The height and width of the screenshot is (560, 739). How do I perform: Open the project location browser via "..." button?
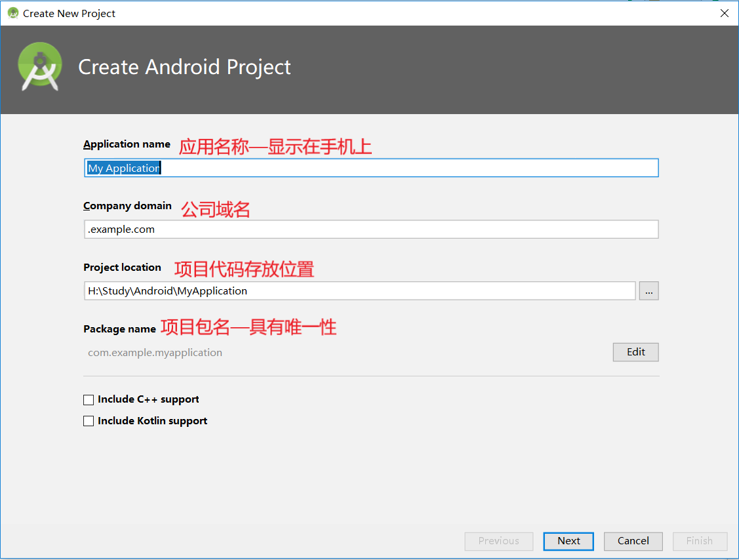pos(649,290)
